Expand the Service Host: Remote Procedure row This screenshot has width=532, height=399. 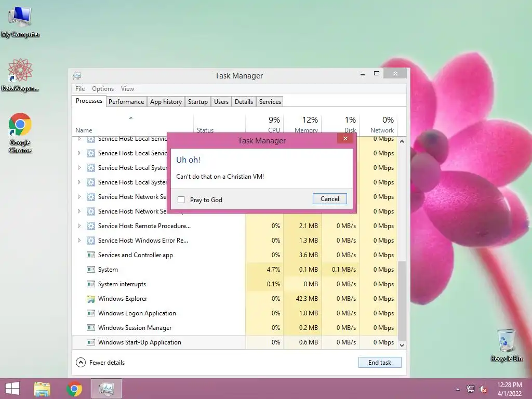[x=79, y=226]
